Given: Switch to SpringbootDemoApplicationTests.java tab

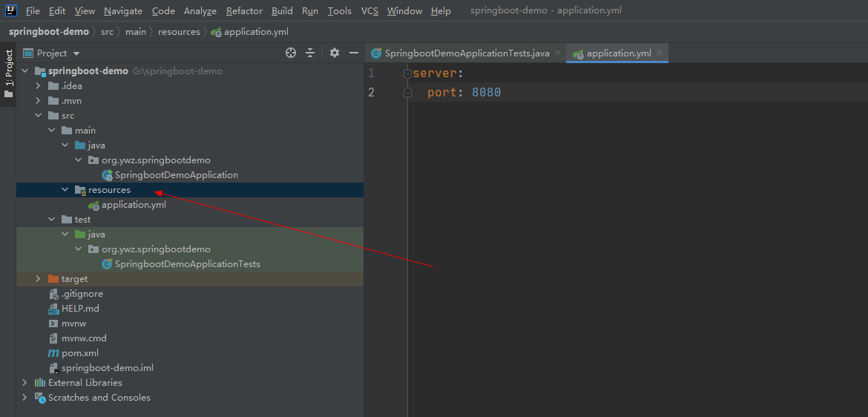Looking at the screenshot, I should [467, 53].
